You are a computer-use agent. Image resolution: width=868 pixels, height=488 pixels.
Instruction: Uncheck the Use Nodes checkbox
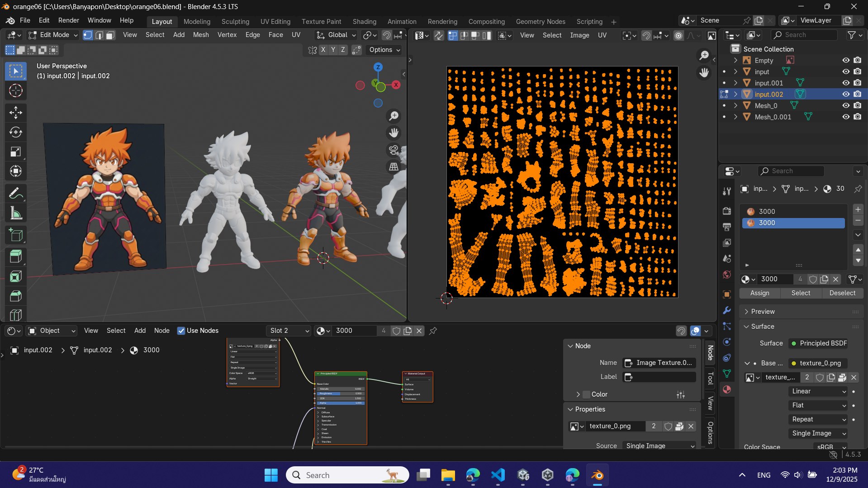tap(181, 331)
